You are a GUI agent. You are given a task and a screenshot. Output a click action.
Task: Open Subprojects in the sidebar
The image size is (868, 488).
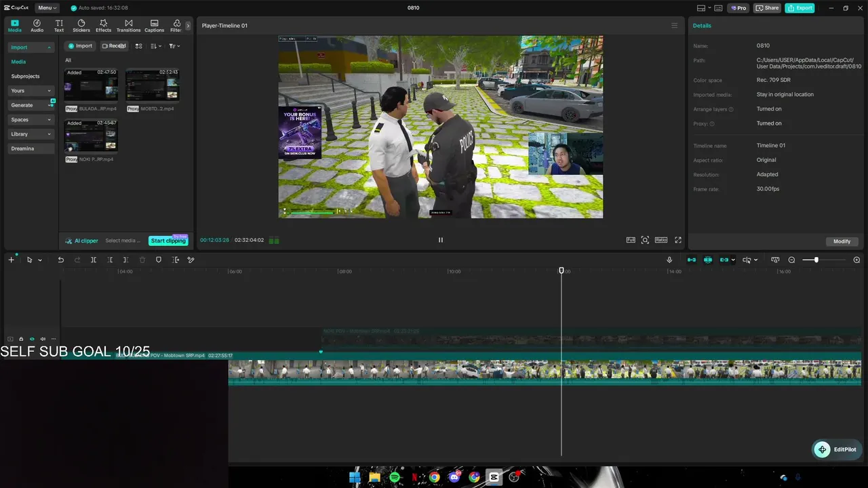click(x=26, y=77)
